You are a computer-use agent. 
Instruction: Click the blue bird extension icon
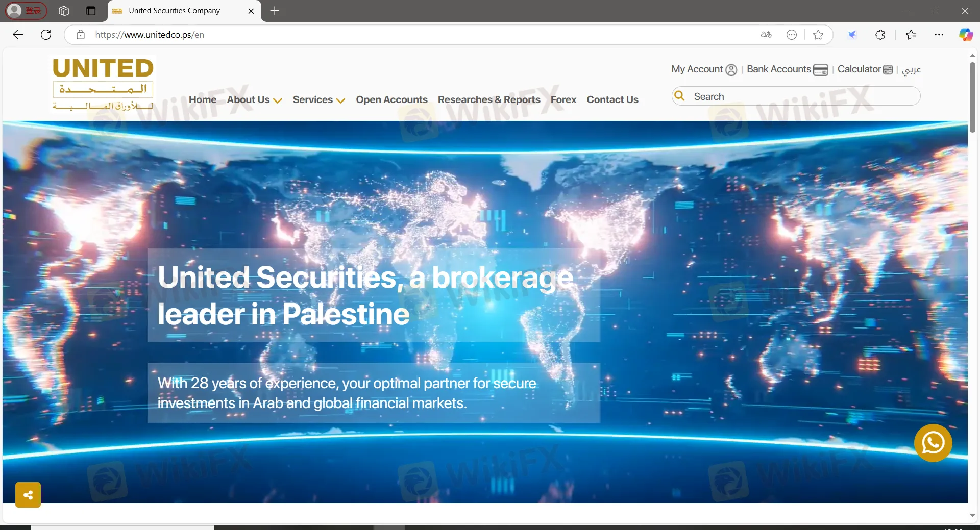coord(852,35)
